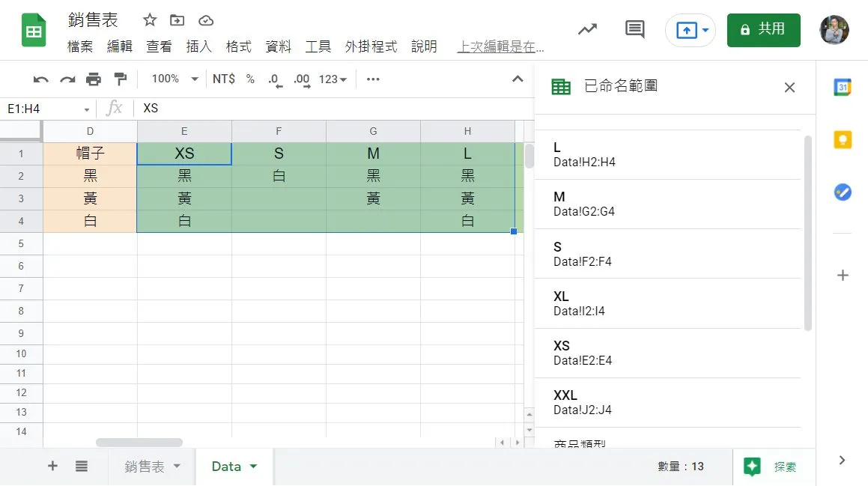
Task: Click the print icon
Action: coord(94,79)
